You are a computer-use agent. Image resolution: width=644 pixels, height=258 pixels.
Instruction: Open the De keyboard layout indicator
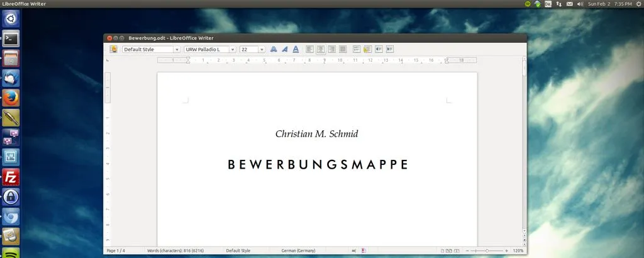[548, 4]
